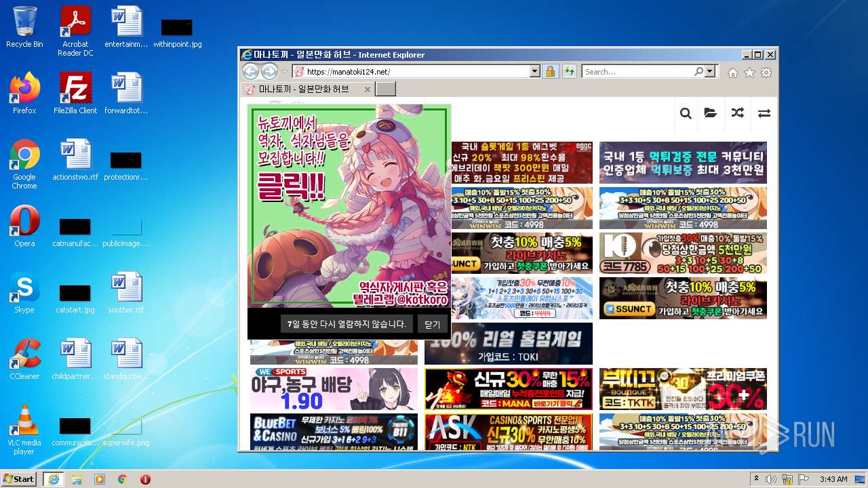Click the Internet Explorer forward arrow
868x488 pixels.
click(x=269, y=71)
